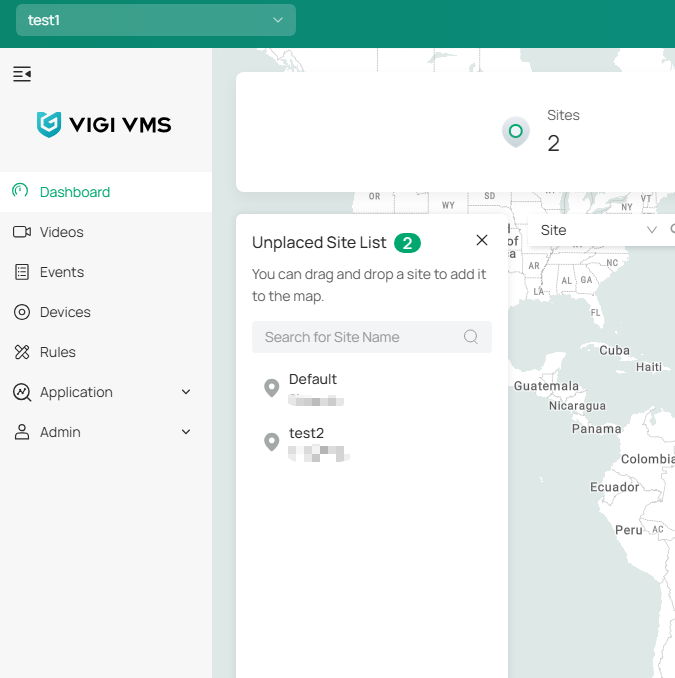
Task: Collapse the sidebar with the menu-fold icon
Action: tap(22, 74)
